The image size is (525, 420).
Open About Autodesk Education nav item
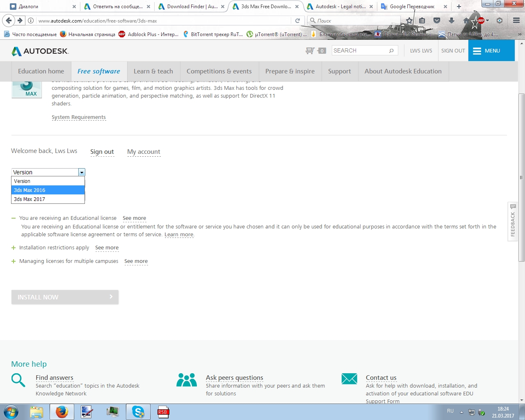[x=403, y=71]
